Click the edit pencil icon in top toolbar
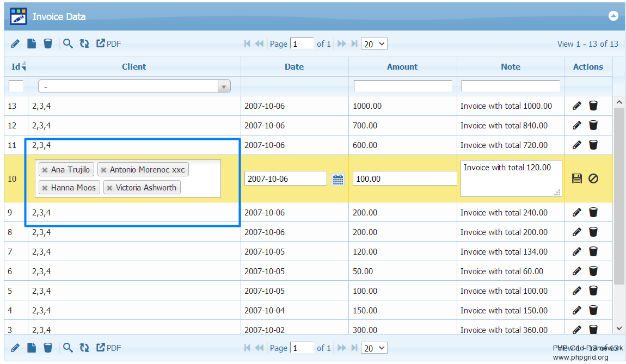Viewport: 626px width, 364px height. pos(15,44)
